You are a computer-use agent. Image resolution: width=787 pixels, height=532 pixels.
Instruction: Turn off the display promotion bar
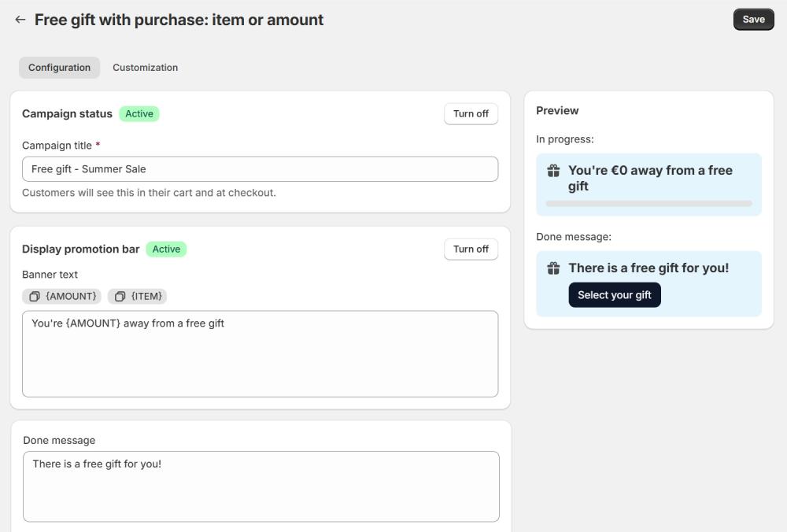[x=471, y=249]
